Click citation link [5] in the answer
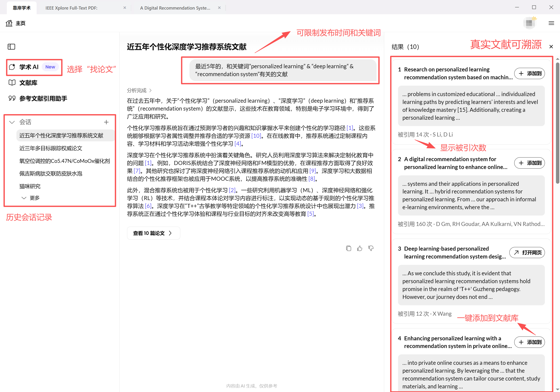This screenshot has height=392, width=560. click(x=311, y=214)
